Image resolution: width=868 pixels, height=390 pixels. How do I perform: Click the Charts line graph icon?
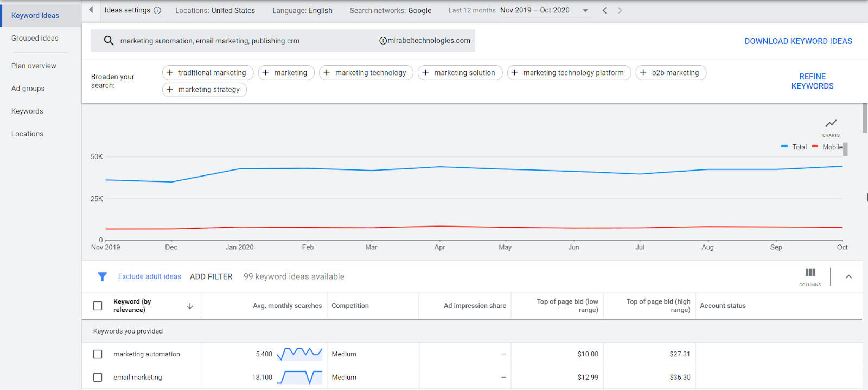[x=831, y=124]
